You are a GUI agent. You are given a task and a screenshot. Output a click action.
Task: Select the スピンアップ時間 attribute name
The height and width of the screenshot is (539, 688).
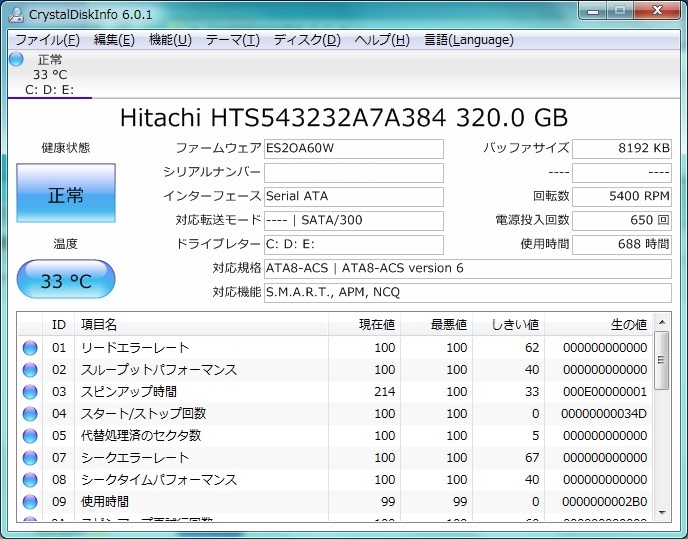(129, 392)
